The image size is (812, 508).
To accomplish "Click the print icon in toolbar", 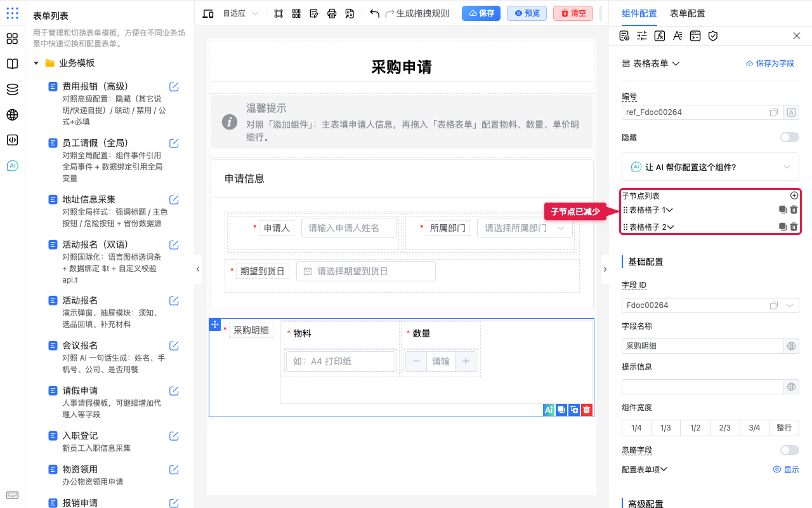I will pyautogui.click(x=332, y=13).
